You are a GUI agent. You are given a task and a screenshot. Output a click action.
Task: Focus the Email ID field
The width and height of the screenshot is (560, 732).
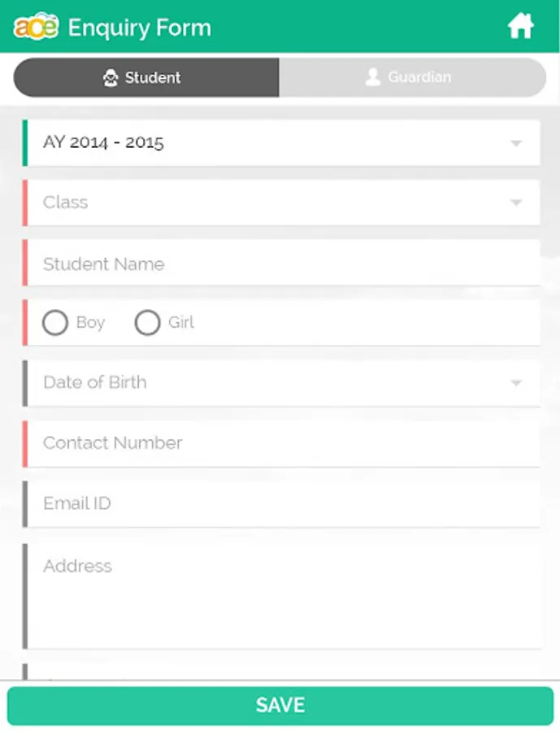coord(281,504)
